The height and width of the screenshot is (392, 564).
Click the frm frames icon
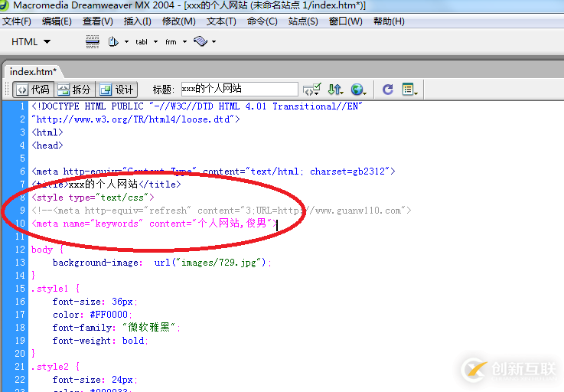pos(171,42)
